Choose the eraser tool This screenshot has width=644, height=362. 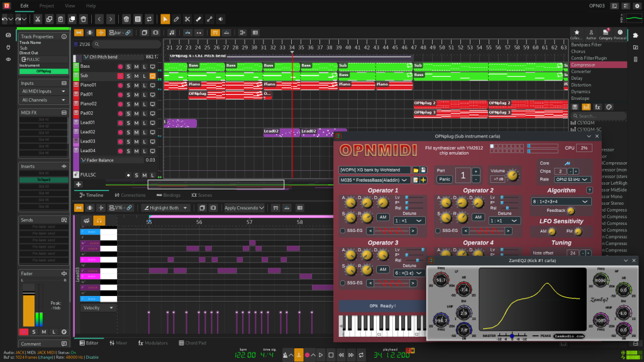(199, 19)
